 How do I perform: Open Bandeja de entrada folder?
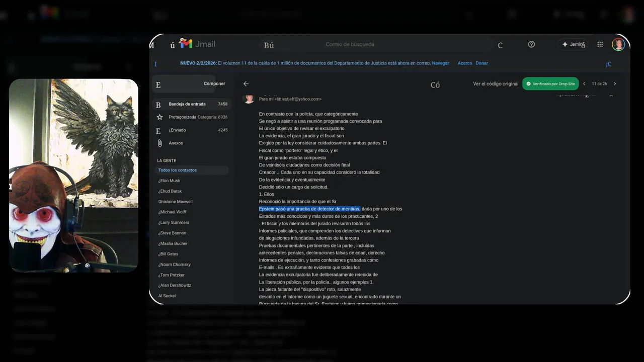[191, 104]
